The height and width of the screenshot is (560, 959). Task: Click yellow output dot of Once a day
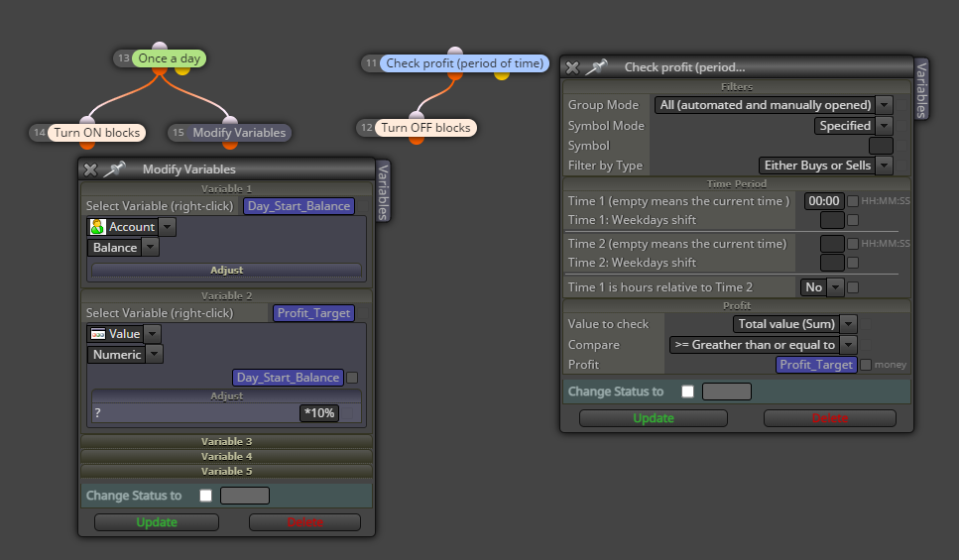pos(182,70)
